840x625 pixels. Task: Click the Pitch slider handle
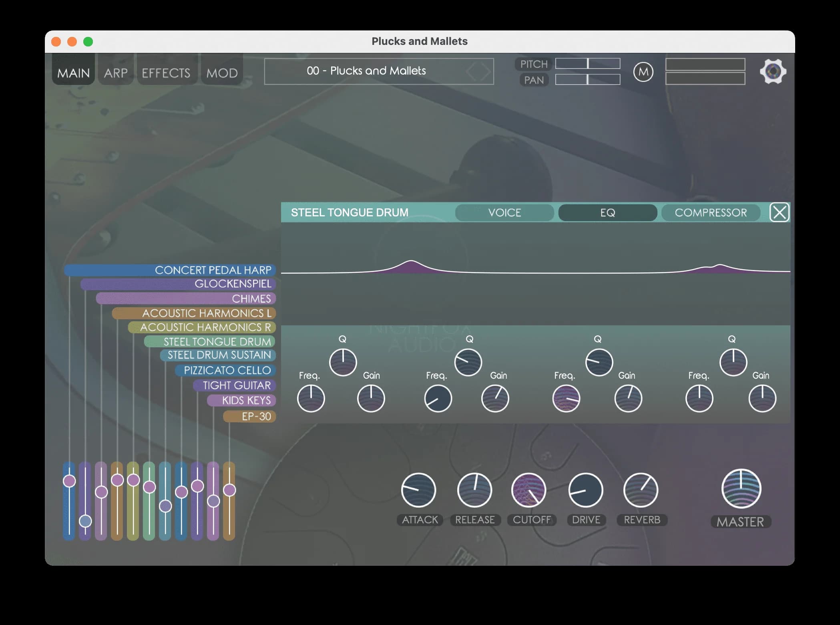pyautogui.click(x=587, y=63)
